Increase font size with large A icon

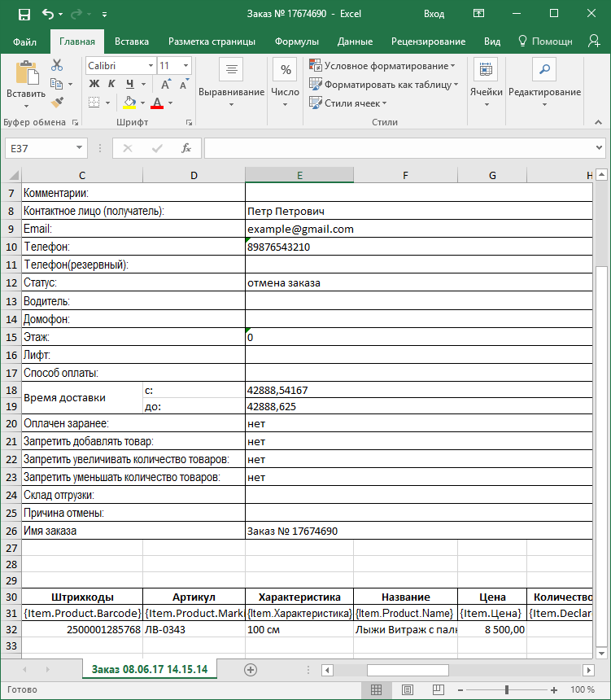pos(165,85)
